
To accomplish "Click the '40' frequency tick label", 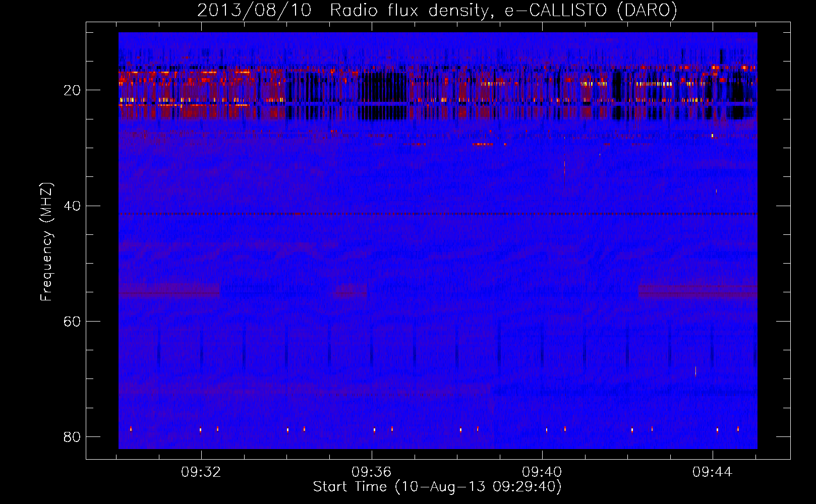I will pyautogui.click(x=72, y=206).
